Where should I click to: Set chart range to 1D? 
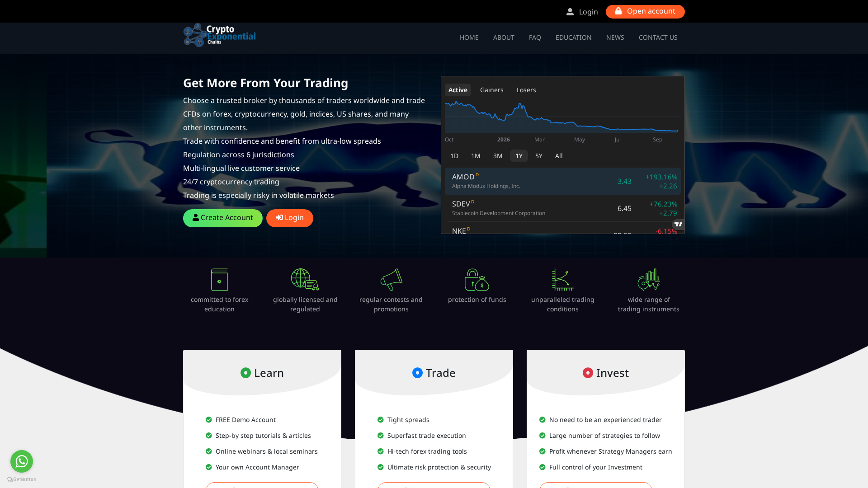(454, 156)
